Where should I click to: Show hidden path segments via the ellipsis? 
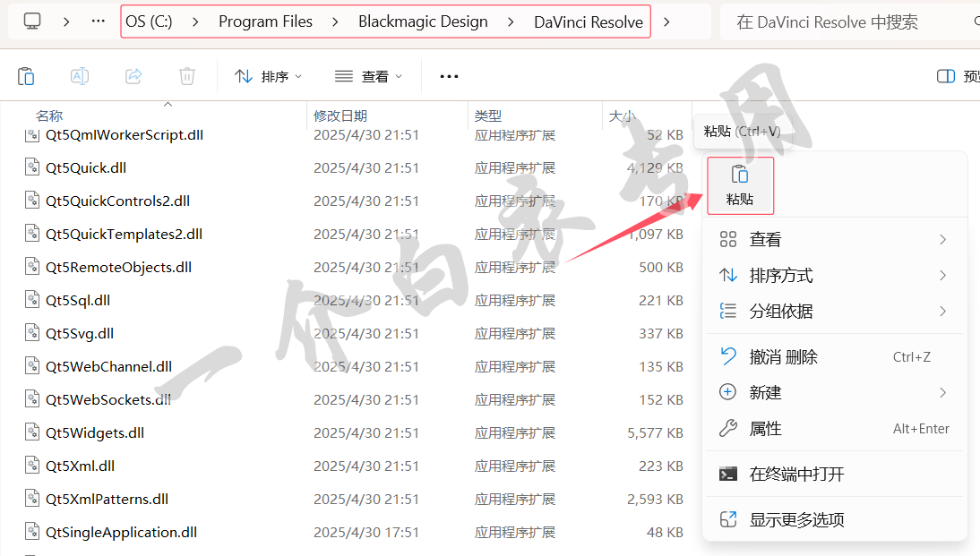99,21
